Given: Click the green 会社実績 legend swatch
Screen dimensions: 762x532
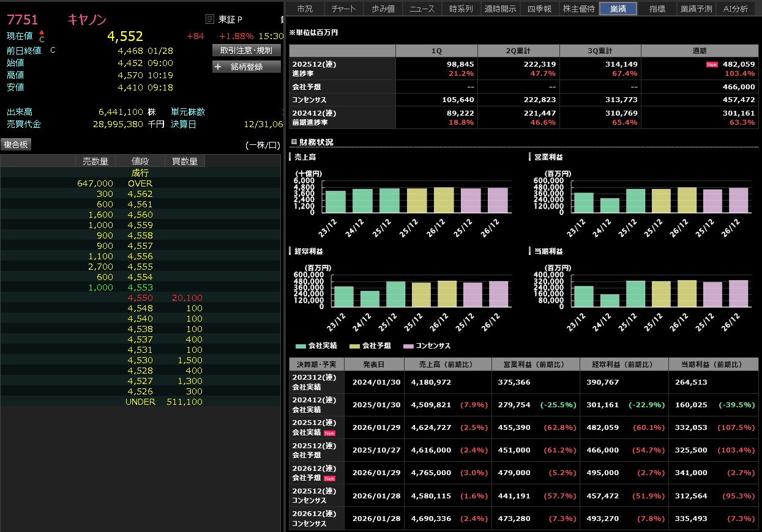Looking at the screenshot, I should pyautogui.click(x=301, y=346).
